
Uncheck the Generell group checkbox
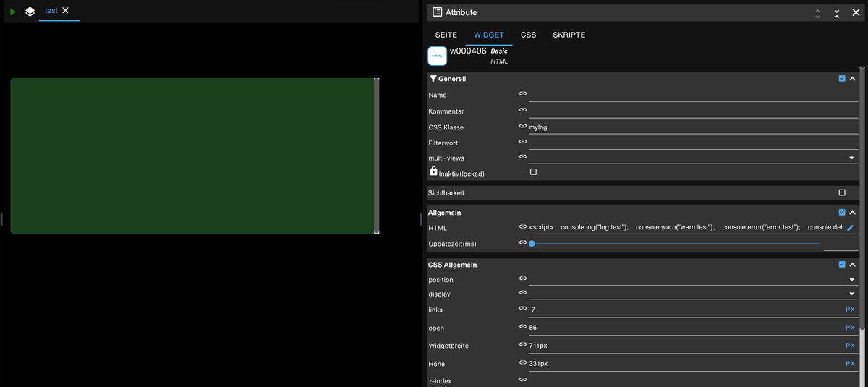tap(841, 79)
